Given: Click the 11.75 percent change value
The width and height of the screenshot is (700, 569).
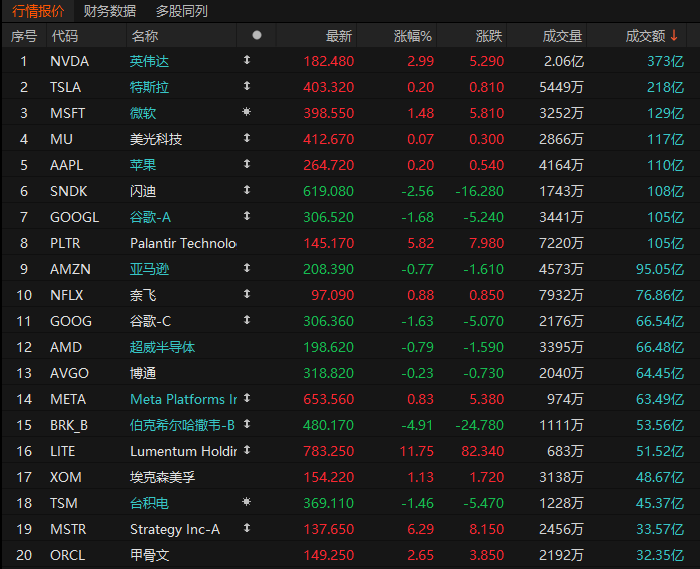Looking at the screenshot, I should click(417, 451).
